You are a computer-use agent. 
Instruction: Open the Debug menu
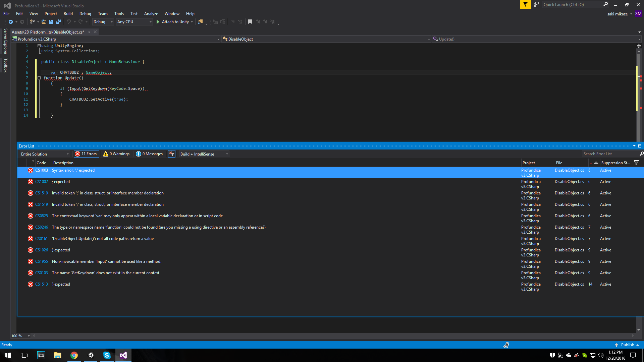(x=85, y=14)
